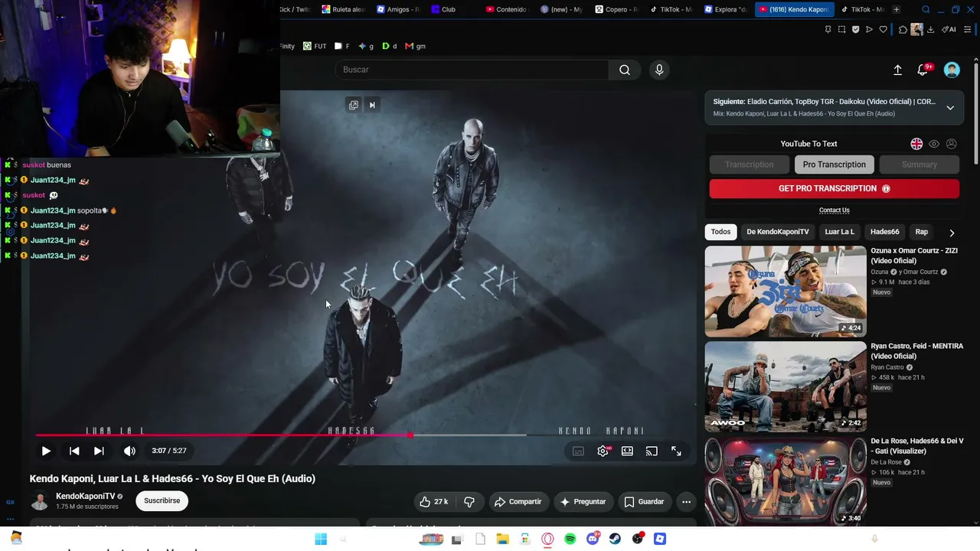Mute the video with the speaker icon
Image resolution: width=980 pixels, height=551 pixels.
[129, 451]
